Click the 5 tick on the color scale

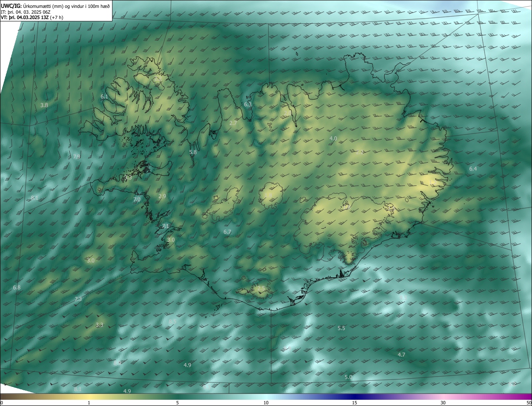177,403
